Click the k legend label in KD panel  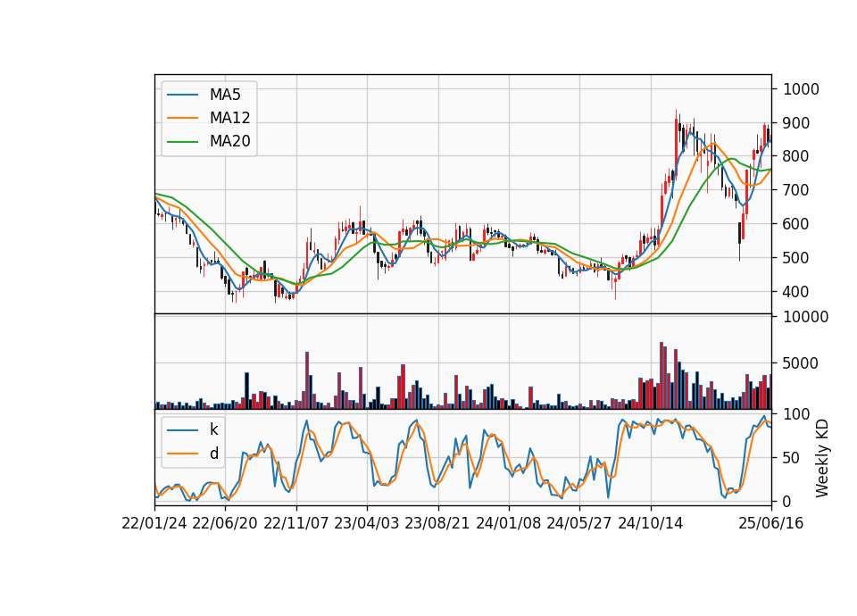click(x=213, y=429)
